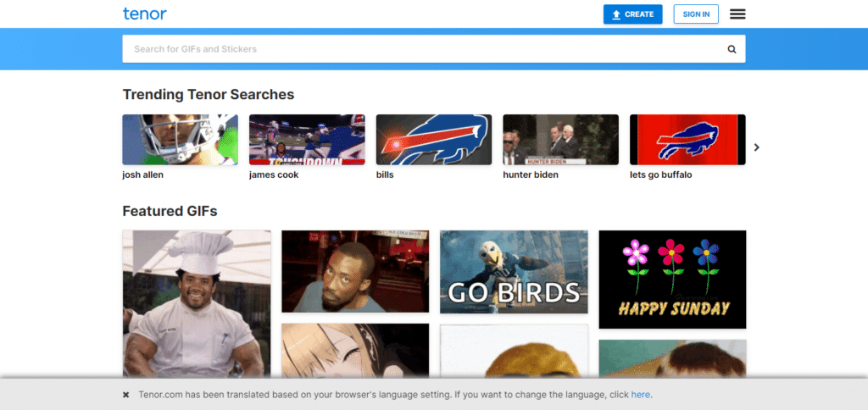
Task: Open the bills trending thumbnail
Action: coord(433,140)
